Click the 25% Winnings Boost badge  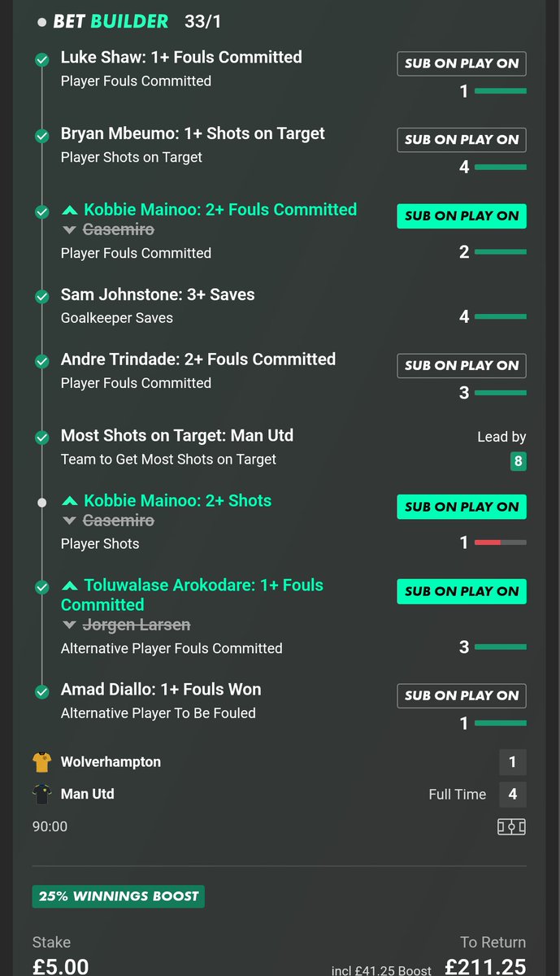[x=119, y=896]
